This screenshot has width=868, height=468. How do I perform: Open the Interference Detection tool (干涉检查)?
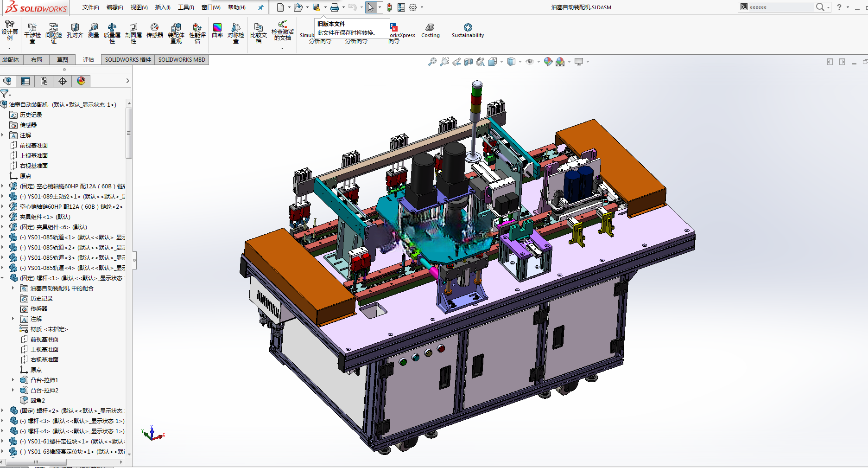(32, 33)
